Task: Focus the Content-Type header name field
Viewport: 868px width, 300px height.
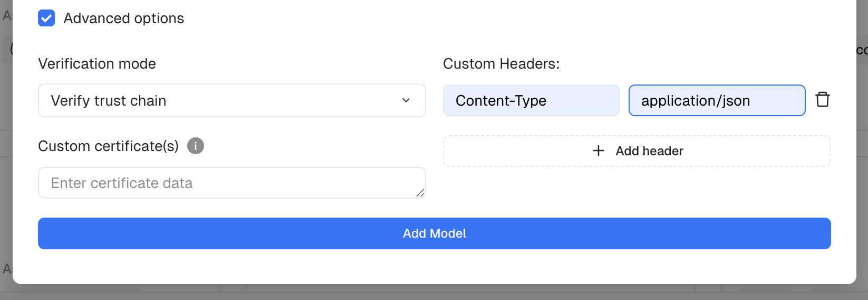Action: pyautogui.click(x=532, y=100)
